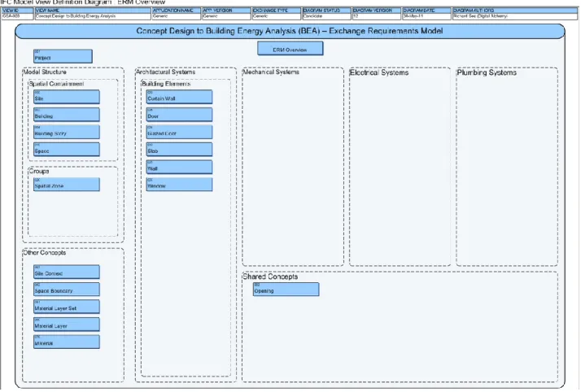
Task: Click the Opening box in Shared Concepts
Action: click(286, 290)
